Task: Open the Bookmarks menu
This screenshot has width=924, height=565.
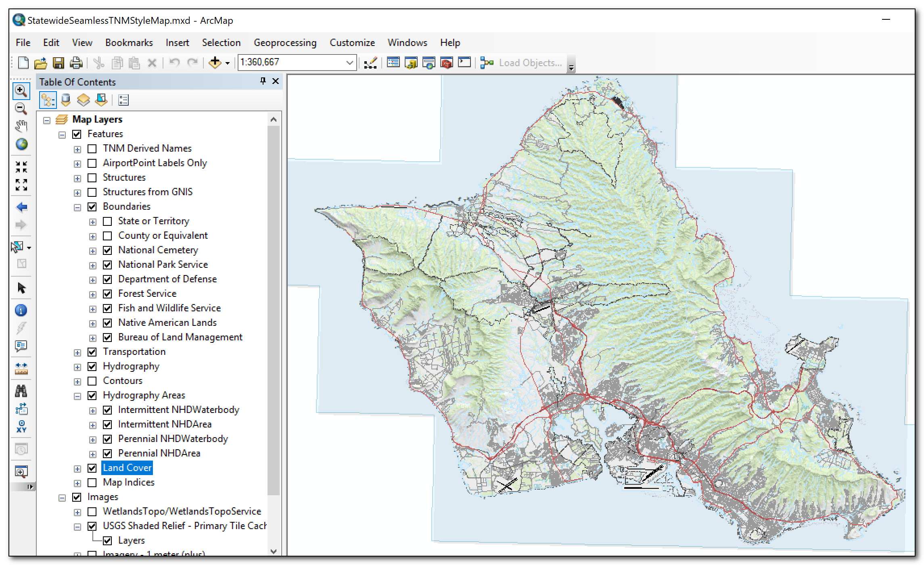Action: tap(129, 43)
